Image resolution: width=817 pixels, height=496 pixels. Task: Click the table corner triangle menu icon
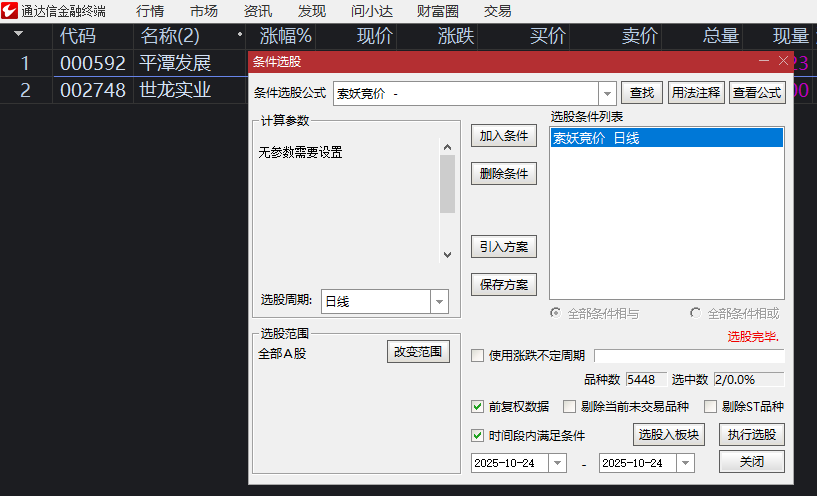(x=18, y=35)
